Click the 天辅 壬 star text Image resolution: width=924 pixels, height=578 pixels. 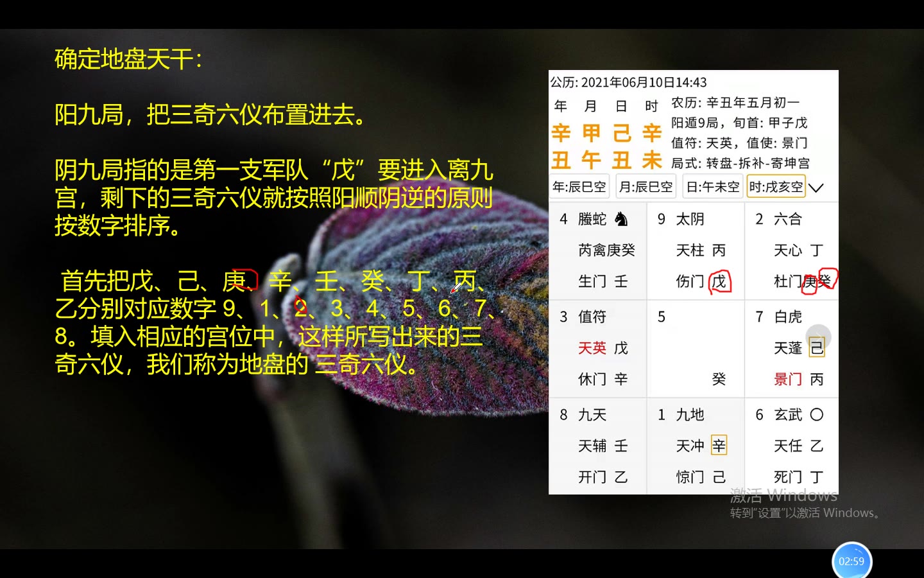pos(603,445)
